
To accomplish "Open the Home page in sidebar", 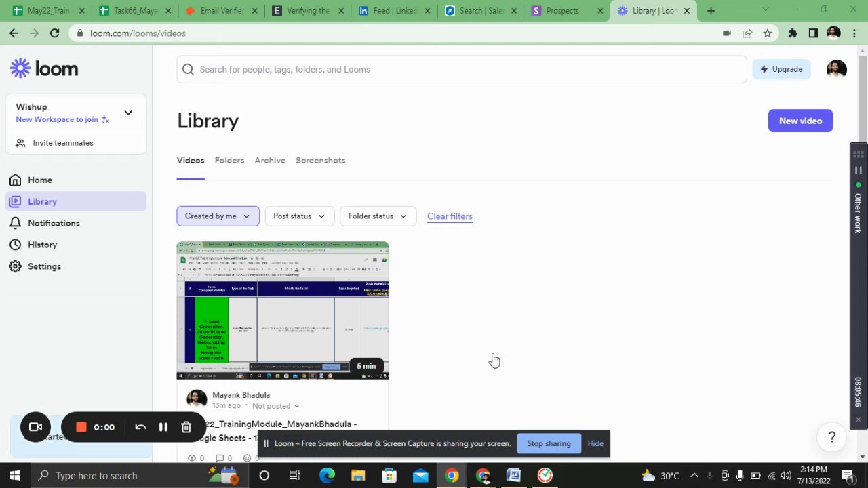I will click(40, 180).
